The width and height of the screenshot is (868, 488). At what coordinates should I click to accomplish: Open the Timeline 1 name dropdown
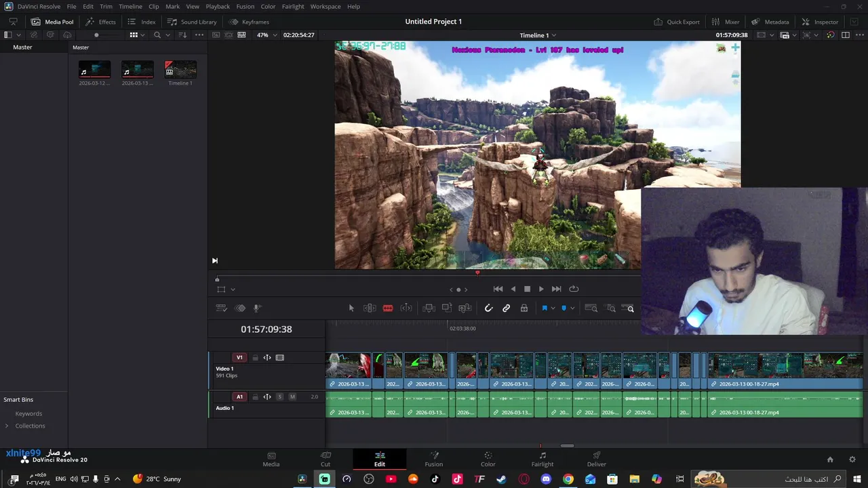point(538,35)
